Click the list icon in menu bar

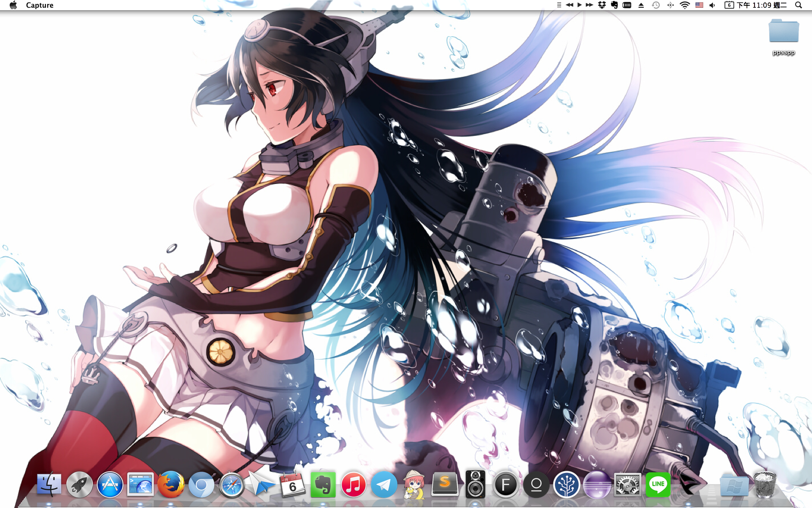pyautogui.click(x=559, y=5)
